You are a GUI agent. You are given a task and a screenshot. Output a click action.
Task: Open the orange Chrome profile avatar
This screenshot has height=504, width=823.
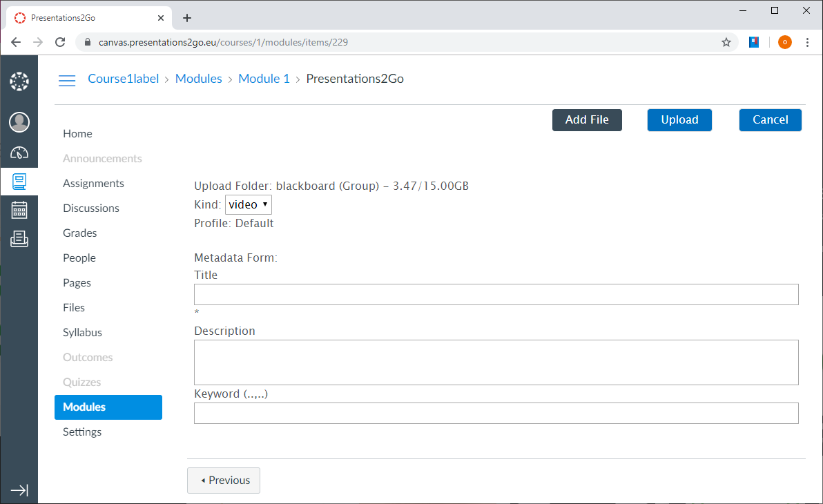coord(785,42)
